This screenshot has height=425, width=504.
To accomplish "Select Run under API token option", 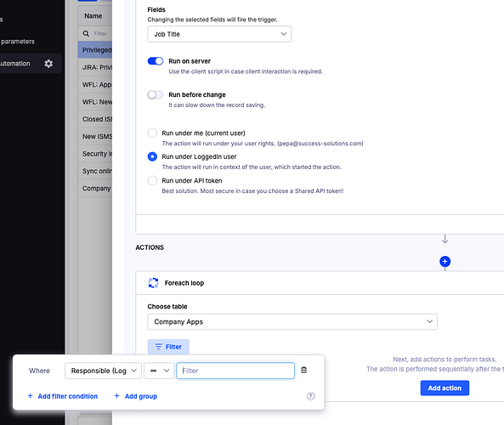I will click(x=152, y=180).
